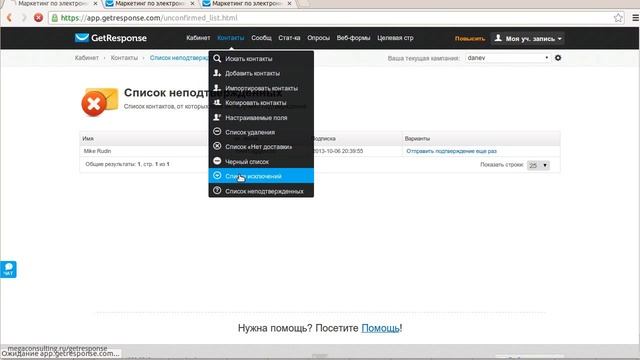
Task: Close the second browser tab
Action: (x=192, y=3)
